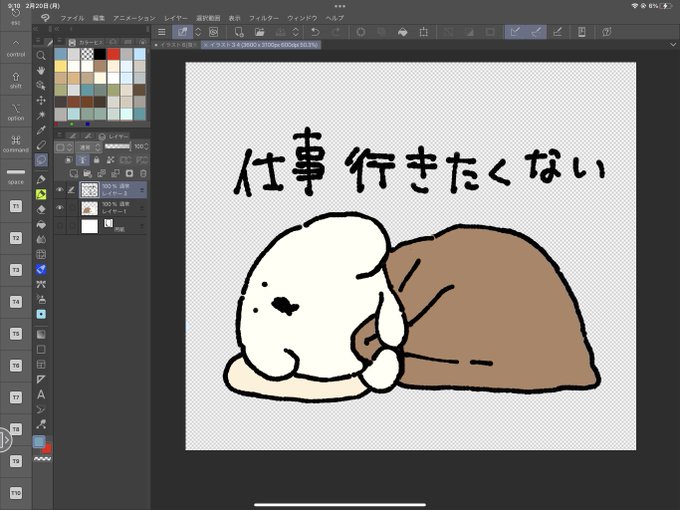Open the 編集 (Edit) menu
The width and height of the screenshot is (680, 510).
coord(98,18)
